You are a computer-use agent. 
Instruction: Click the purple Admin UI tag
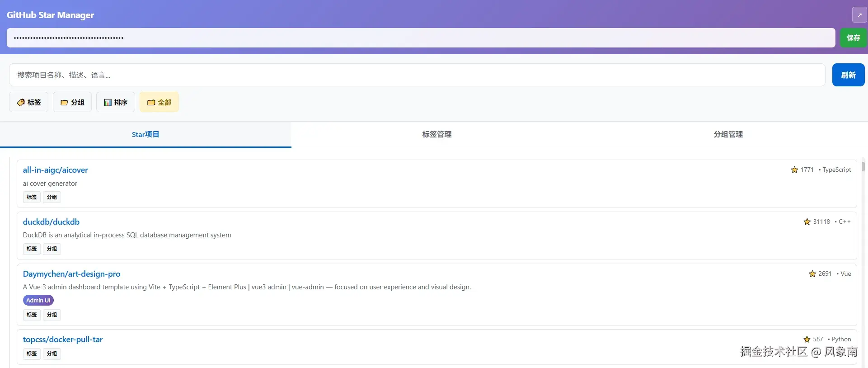(x=38, y=300)
